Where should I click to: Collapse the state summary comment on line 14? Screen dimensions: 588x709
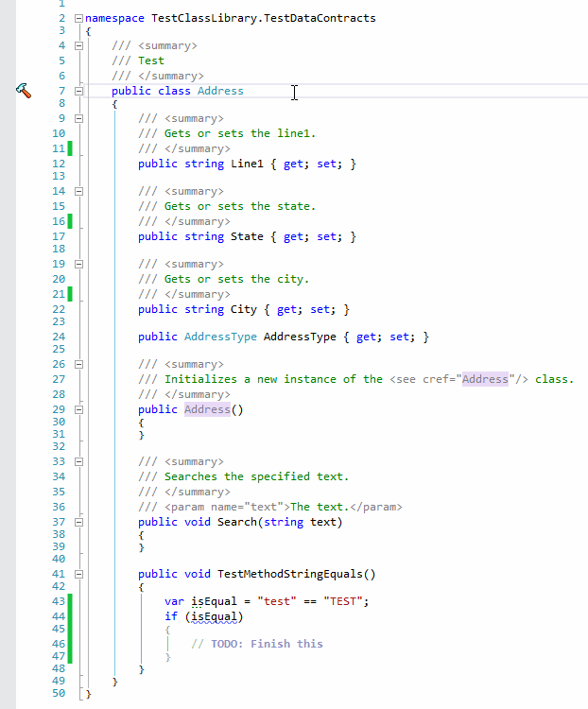tap(78, 191)
